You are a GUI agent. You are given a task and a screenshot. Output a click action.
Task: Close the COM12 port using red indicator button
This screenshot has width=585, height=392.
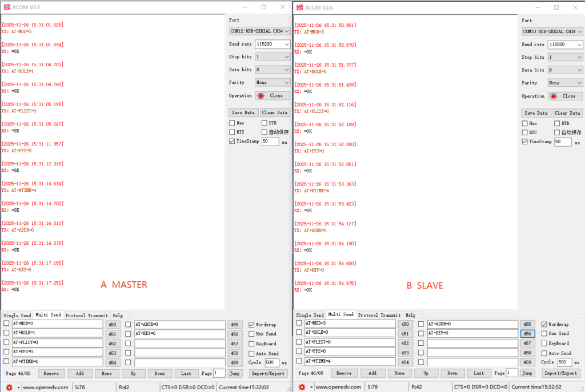tap(272, 96)
